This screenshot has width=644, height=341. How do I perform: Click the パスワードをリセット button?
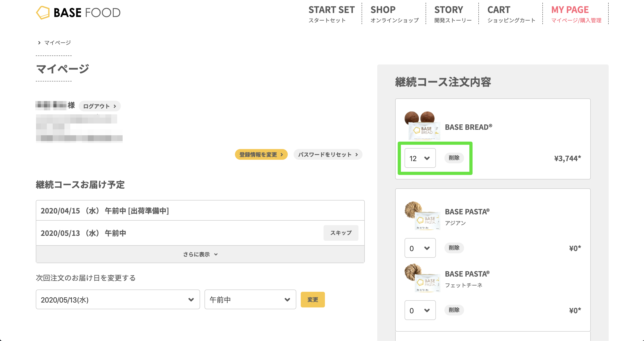[x=328, y=154]
